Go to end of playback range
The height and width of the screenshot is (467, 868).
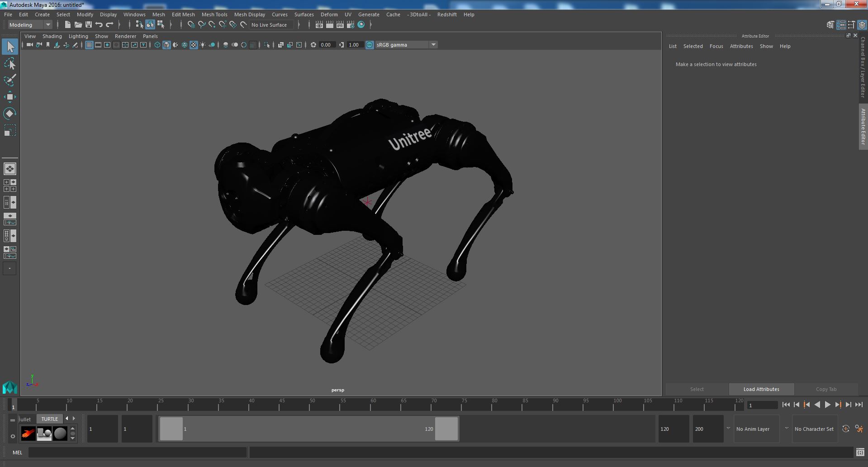[x=859, y=405]
